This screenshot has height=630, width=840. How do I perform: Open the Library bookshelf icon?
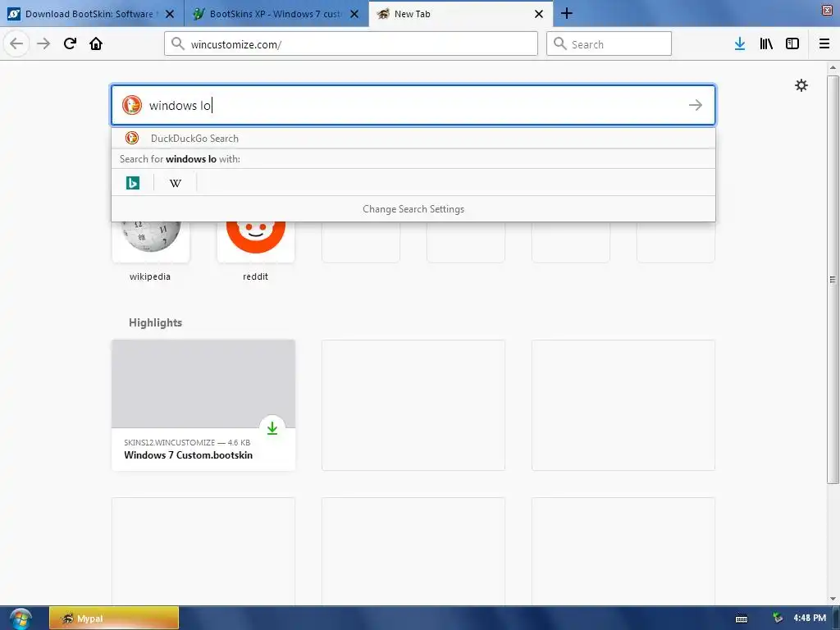pyautogui.click(x=766, y=43)
